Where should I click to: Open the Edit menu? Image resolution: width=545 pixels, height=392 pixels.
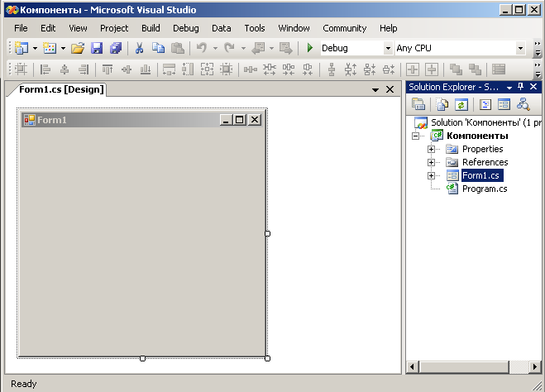(x=48, y=28)
